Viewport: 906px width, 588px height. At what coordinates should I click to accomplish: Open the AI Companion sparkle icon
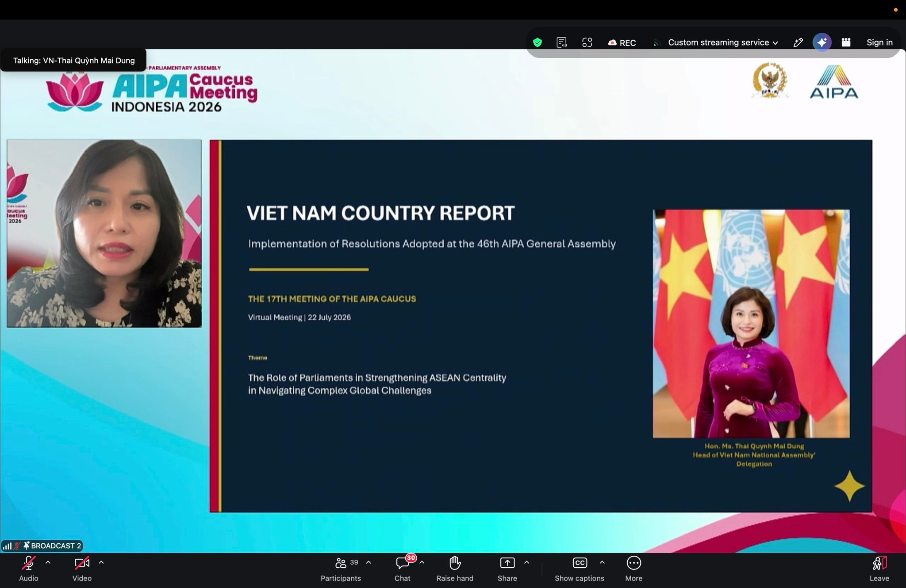822,42
